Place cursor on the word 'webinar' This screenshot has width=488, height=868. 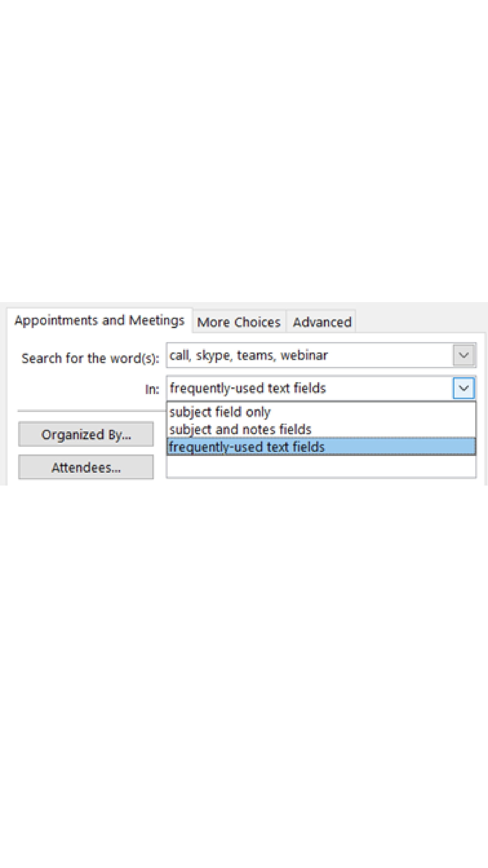[x=304, y=355]
